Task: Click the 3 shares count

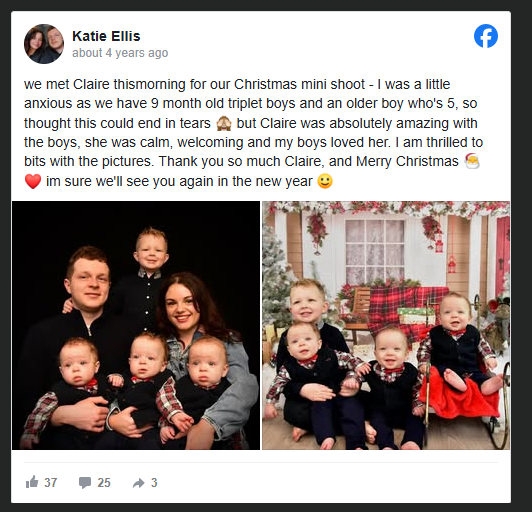Action: point(154,482)
